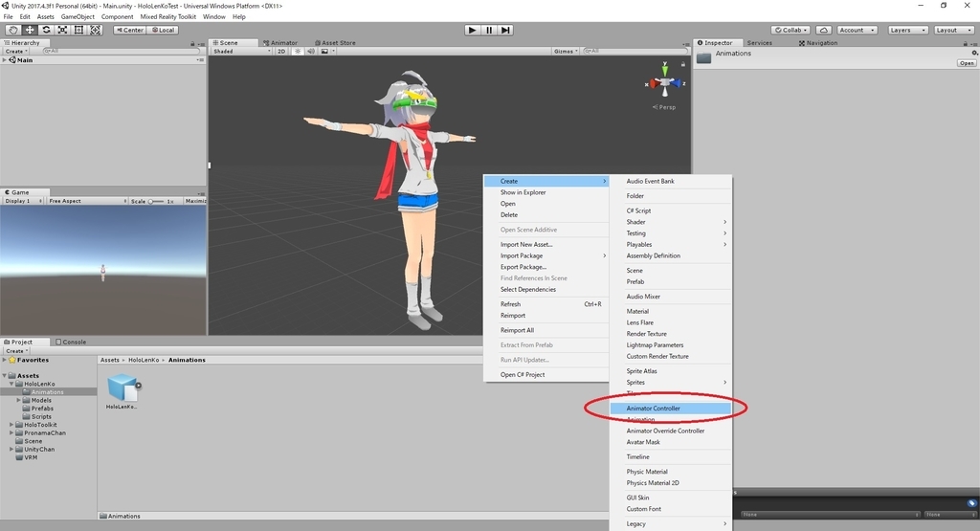Toggle Persp projection label

[x=664, y=107]
